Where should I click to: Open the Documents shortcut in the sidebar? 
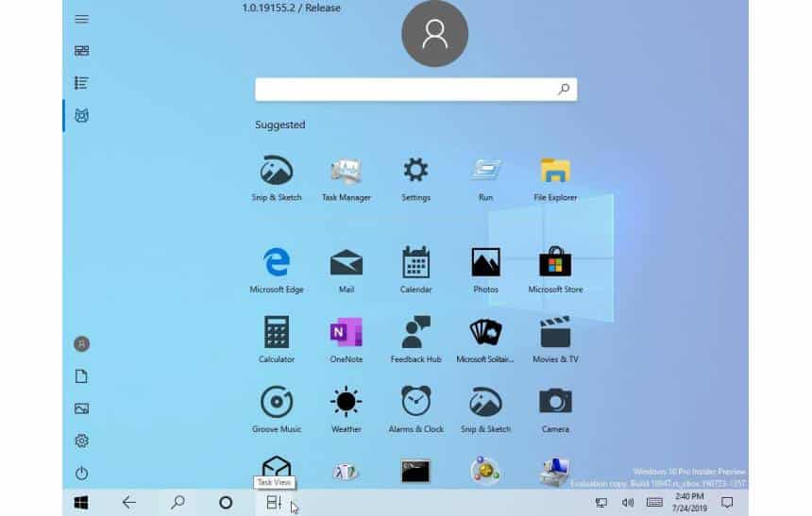tap(81, 376)
